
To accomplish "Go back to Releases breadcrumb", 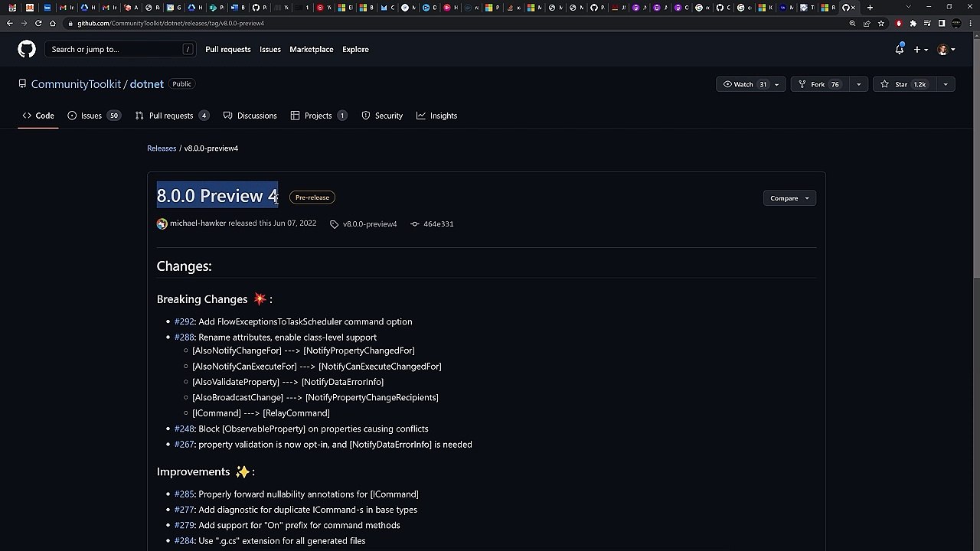I will point(162,148).
